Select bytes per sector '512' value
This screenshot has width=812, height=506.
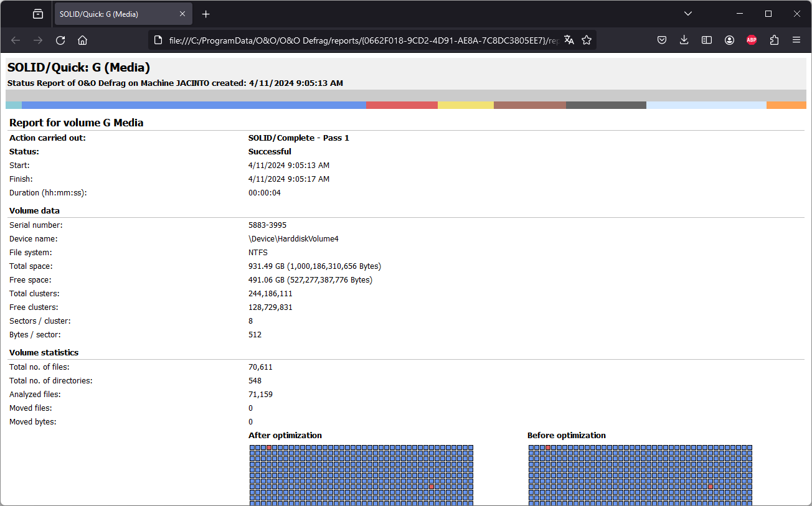pyautogui.click(x=255, y=334)
